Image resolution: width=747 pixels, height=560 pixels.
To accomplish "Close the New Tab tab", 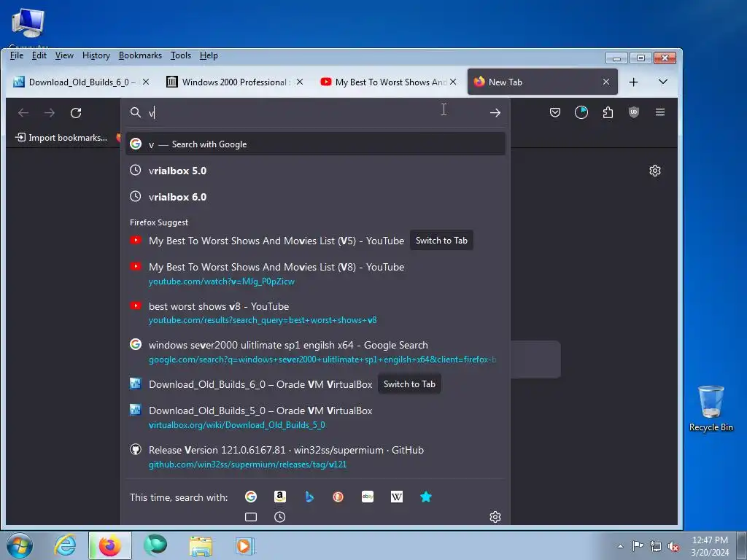I will (x=606, y=82).
